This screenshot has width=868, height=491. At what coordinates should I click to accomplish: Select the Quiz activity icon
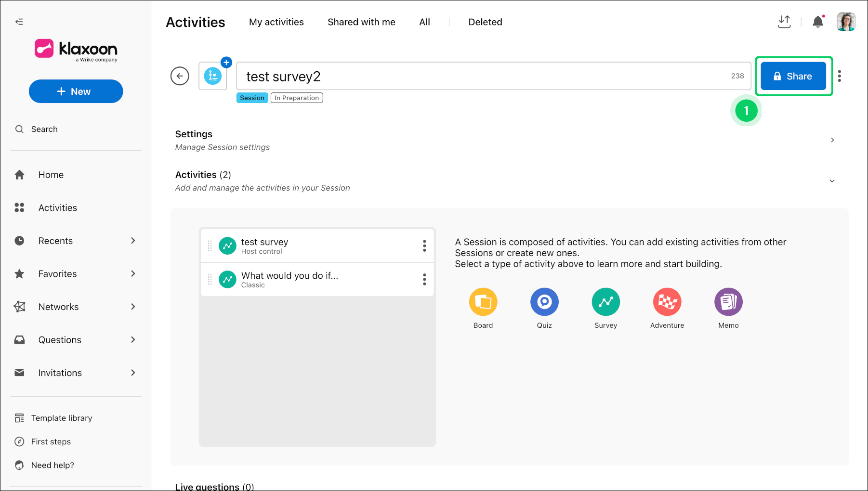point(544,302)
